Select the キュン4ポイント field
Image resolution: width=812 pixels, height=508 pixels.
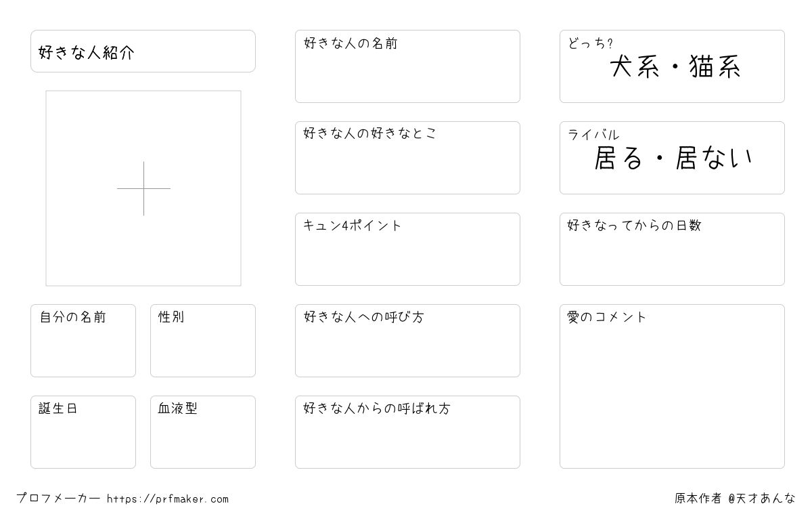pyautogui.click(x=407, y=249)
